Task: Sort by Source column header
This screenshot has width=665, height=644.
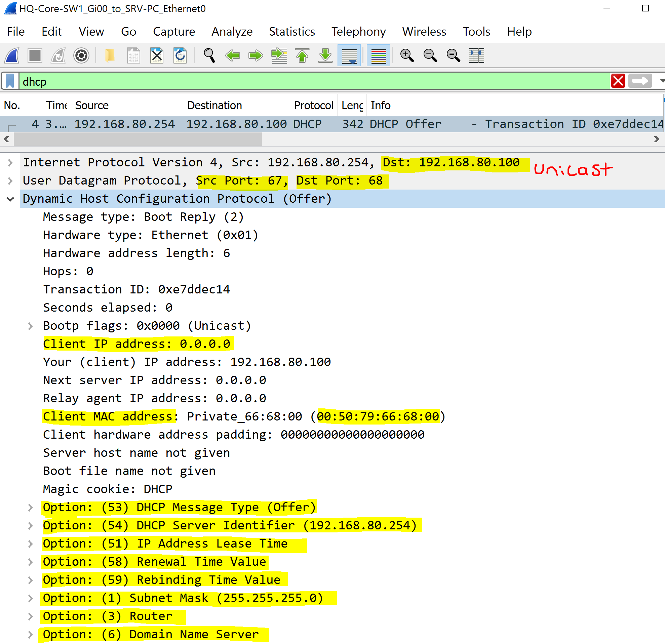Action: [x=127, y=105]
